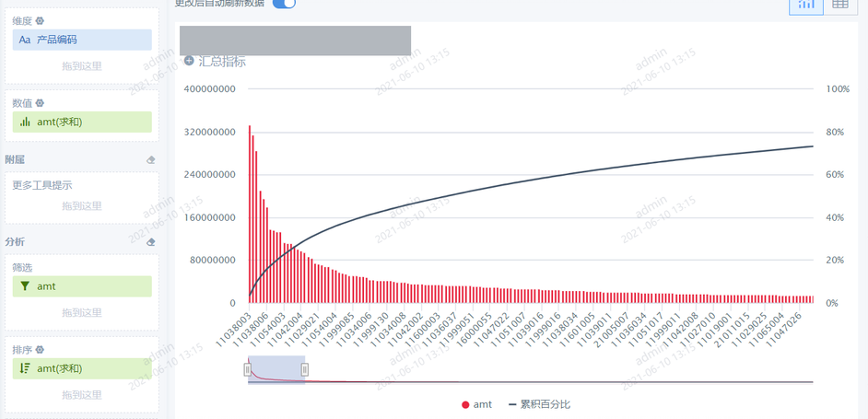
Task: Click the plus icon beside 汇总指标
Action: click(189, 62)
